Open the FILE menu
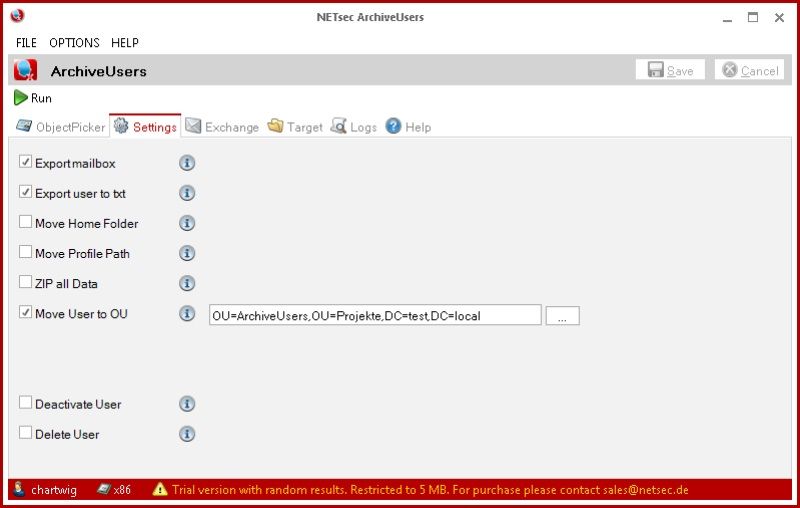The image size is (800, 508). click(26, 43)
